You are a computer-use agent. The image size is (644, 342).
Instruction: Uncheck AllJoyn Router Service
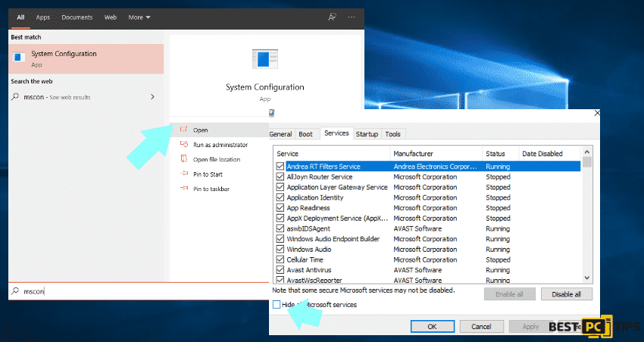pos(280,177)
